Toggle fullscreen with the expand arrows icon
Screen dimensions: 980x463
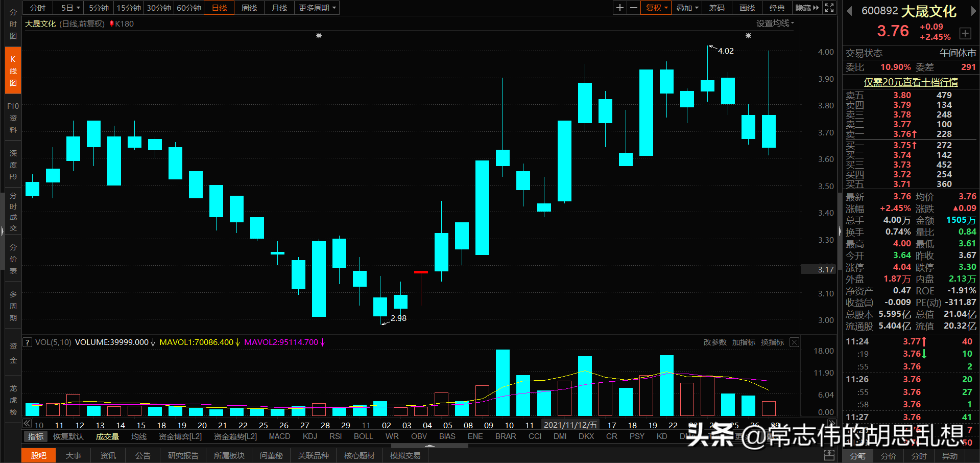tap(829, 8)
